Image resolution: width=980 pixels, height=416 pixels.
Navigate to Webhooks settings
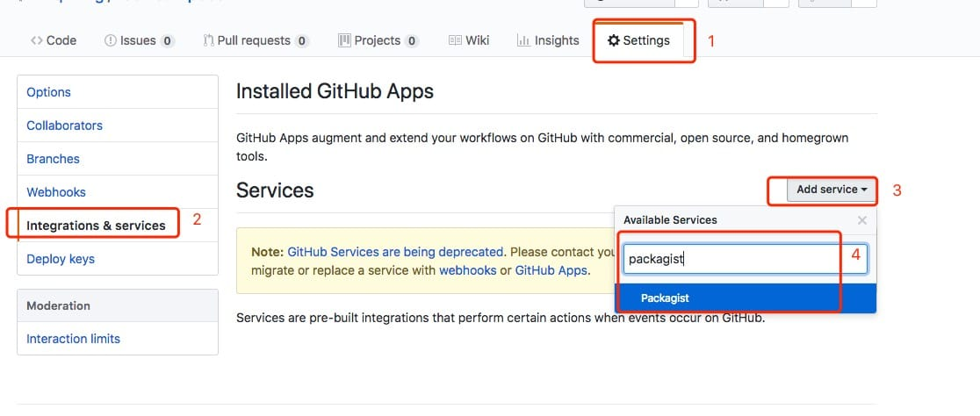pyautogui.click(x=56, y=192)
